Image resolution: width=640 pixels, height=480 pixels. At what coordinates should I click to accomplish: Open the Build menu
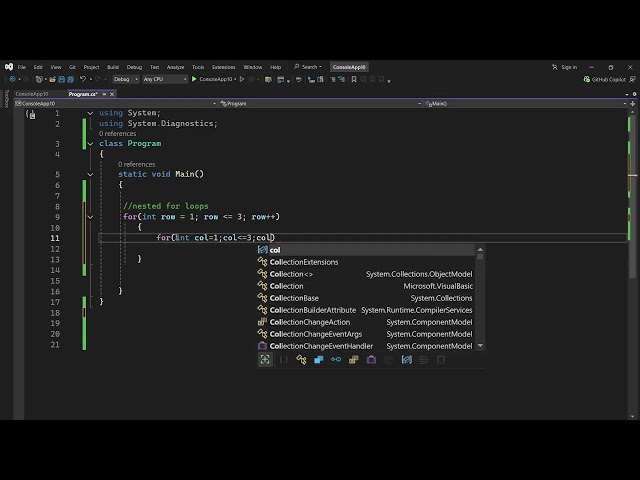[113, 67]
